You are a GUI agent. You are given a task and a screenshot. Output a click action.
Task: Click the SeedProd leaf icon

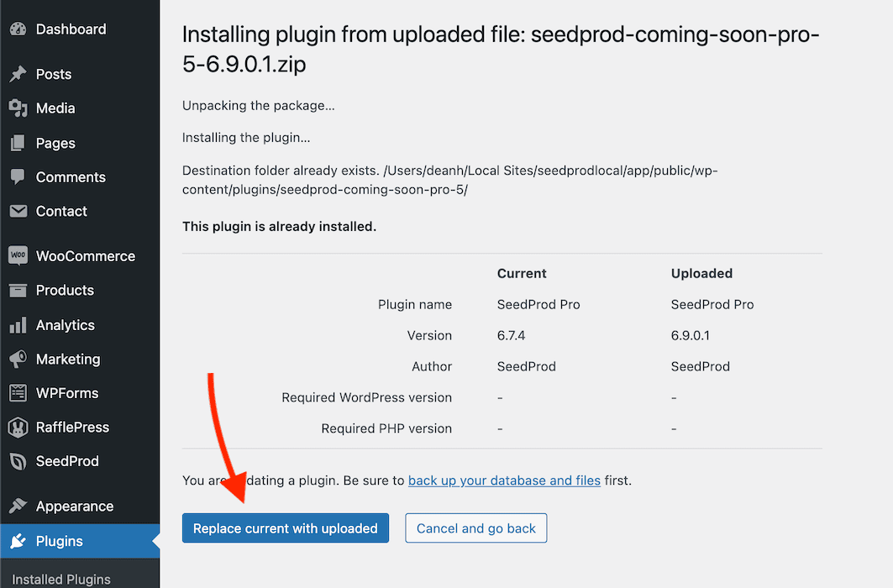(x=18, y=461)
